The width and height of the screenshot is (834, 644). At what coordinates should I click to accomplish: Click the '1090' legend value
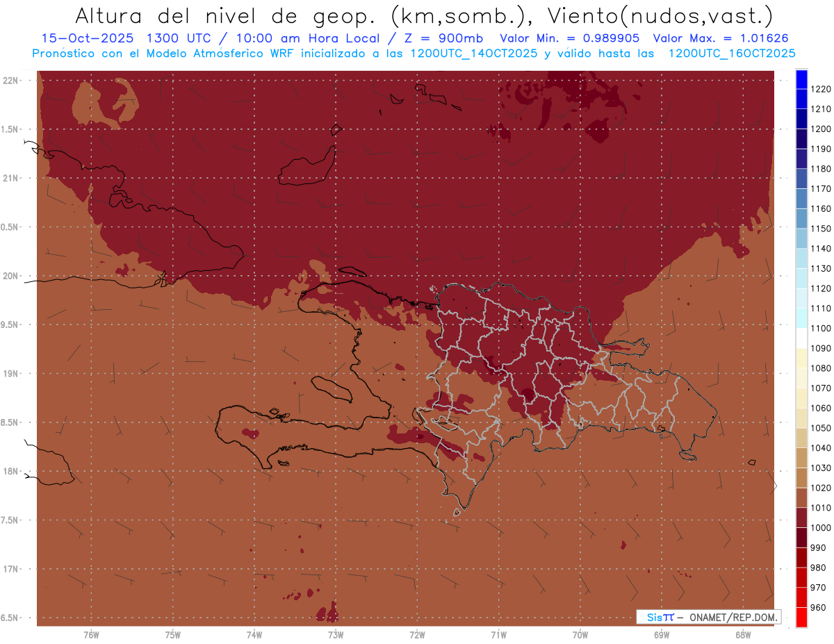pos(821,348)
